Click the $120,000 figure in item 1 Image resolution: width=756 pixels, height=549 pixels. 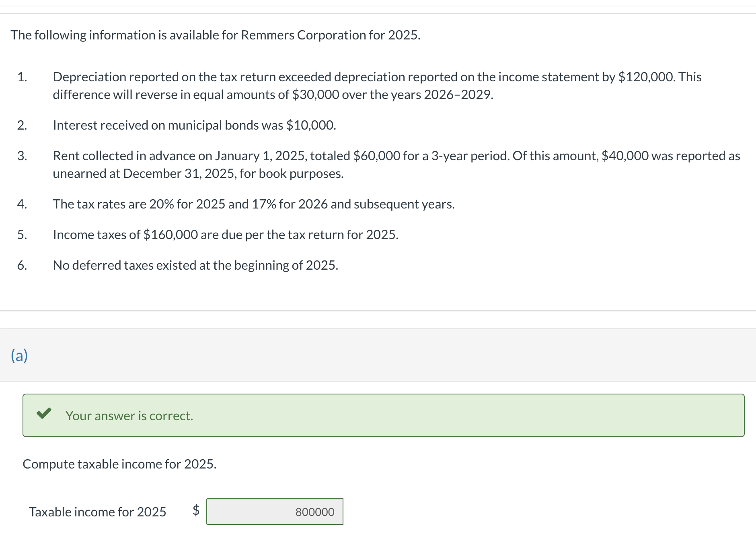647,77
